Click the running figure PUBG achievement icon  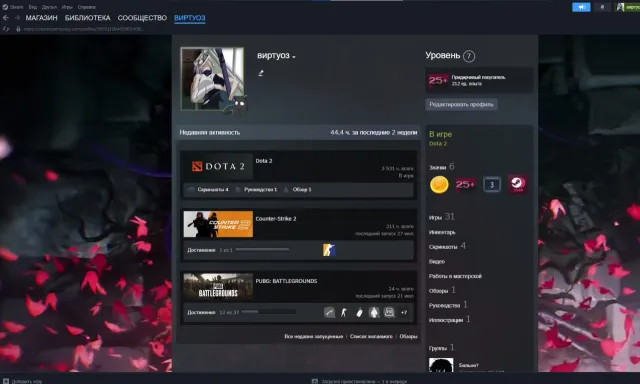point(344,313)
